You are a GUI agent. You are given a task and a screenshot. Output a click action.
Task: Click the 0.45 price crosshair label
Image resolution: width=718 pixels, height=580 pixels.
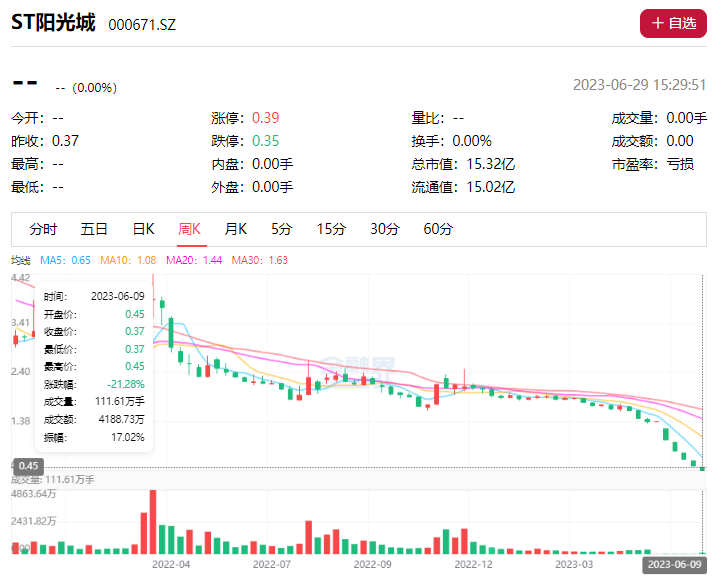28,466
